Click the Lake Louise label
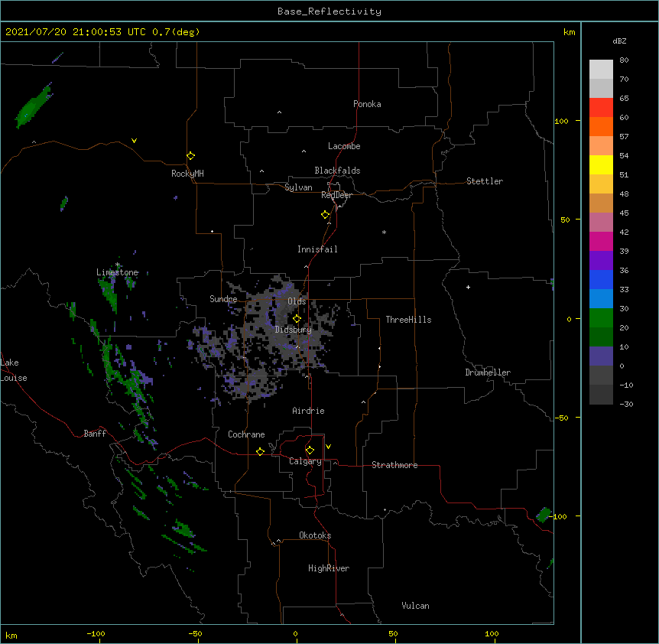 point(14,370)
